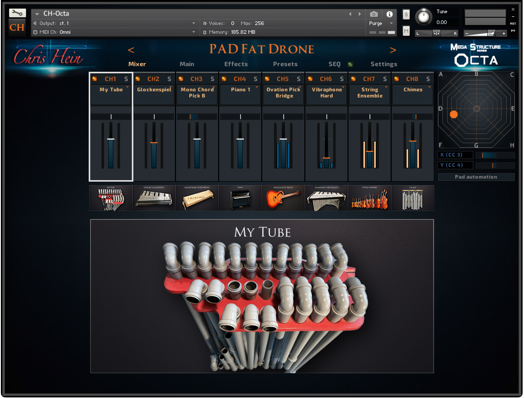Screen dimensions: 524x398
Task: Go to next preset with right arrow
Action: tap(393, 50)
